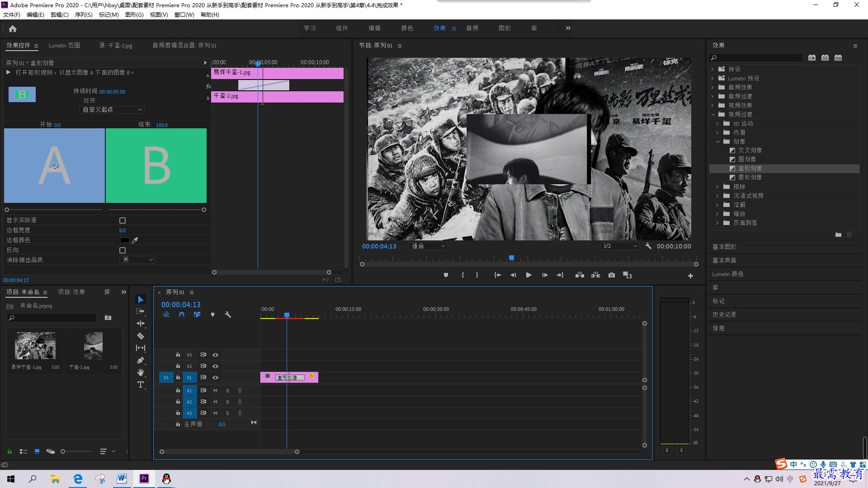Viewport: 868px width, 488px height.
Task: Open the History (历史记录) panel
Action: coord(724,314)
